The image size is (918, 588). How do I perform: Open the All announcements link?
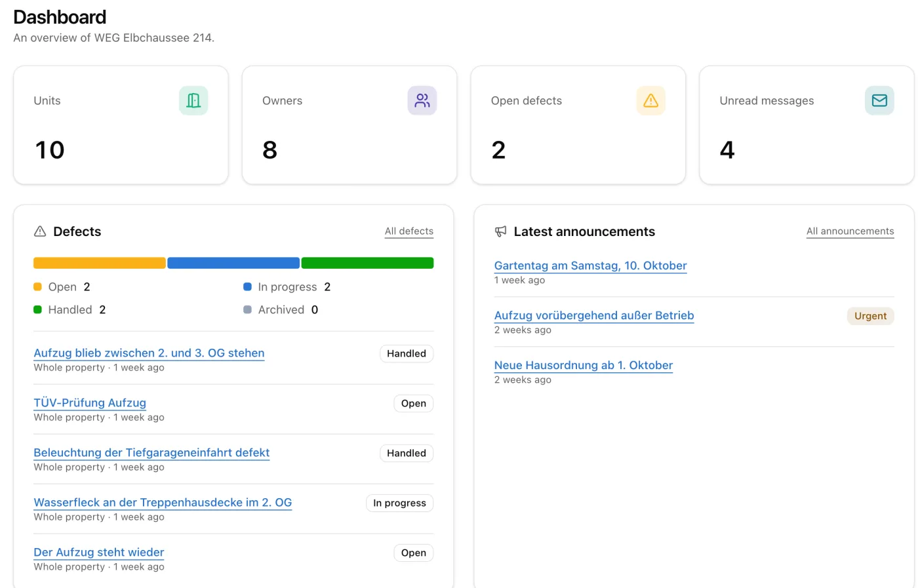click(x=850, y=231)
